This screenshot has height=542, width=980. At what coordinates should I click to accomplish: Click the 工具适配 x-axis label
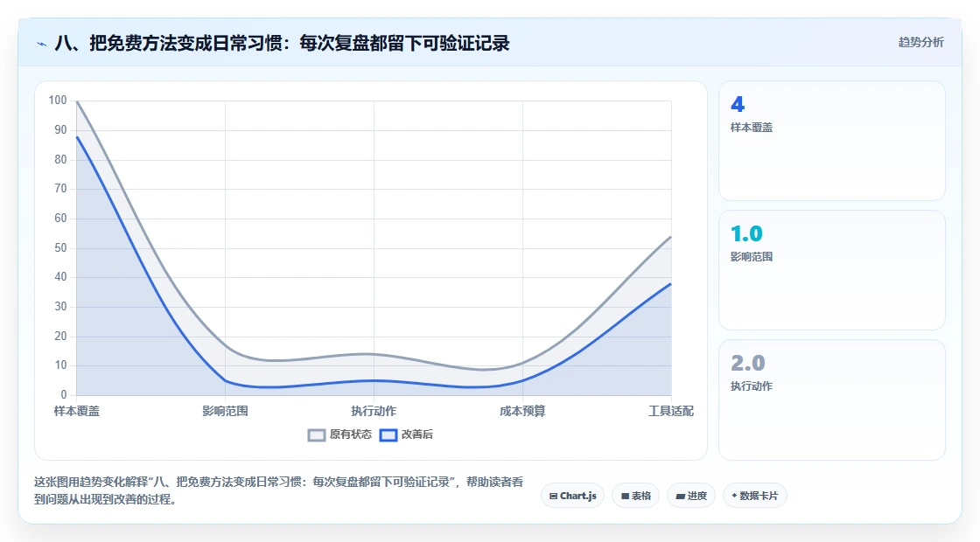pyautogui.click(x=670, y=411)
